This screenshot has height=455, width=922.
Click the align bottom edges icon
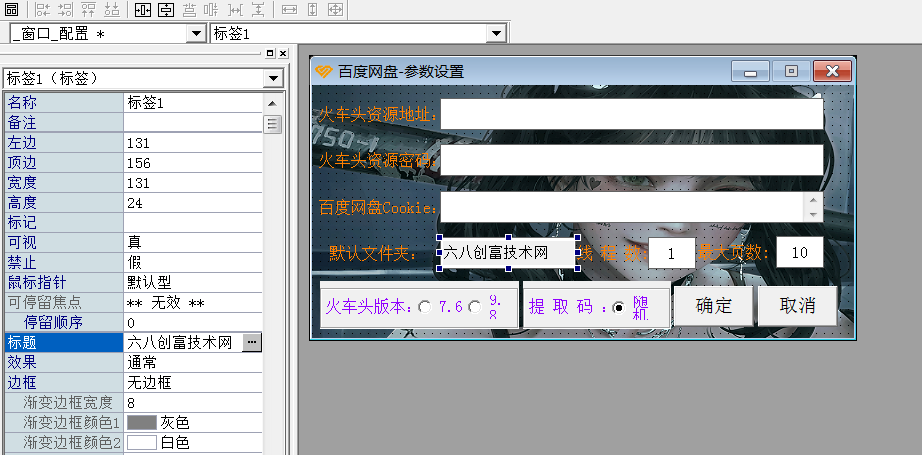(111, 9)
